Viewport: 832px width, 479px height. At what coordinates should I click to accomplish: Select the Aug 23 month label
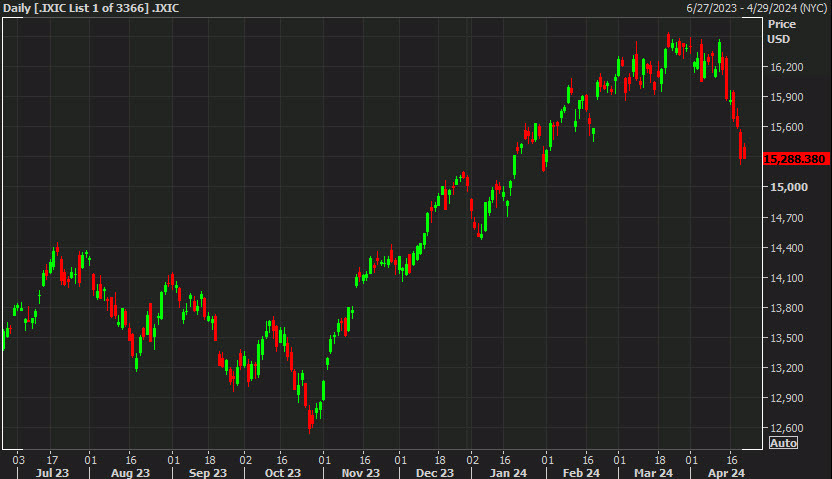[131, 473]
